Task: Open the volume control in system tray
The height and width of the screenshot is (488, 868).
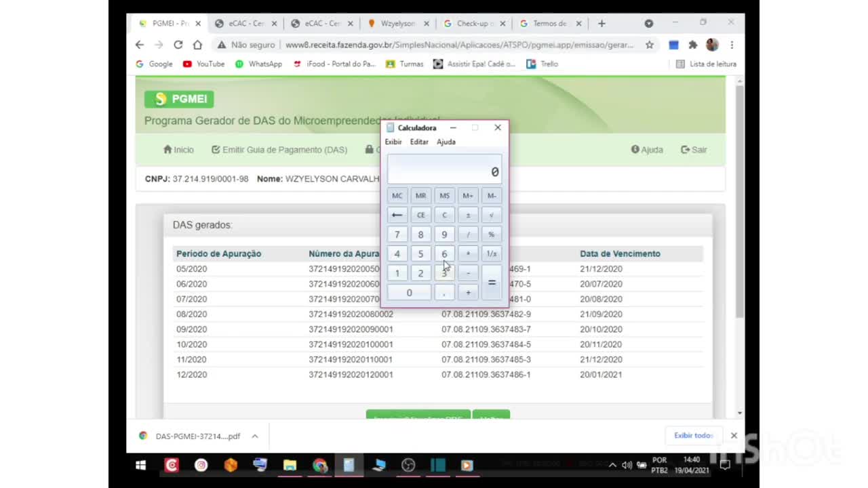Action: (627, 465)
